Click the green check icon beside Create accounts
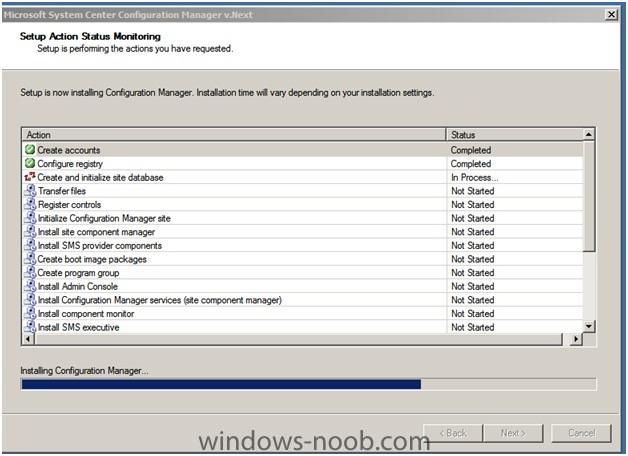Screen dimensions: 628x456 tap(30, 150)
